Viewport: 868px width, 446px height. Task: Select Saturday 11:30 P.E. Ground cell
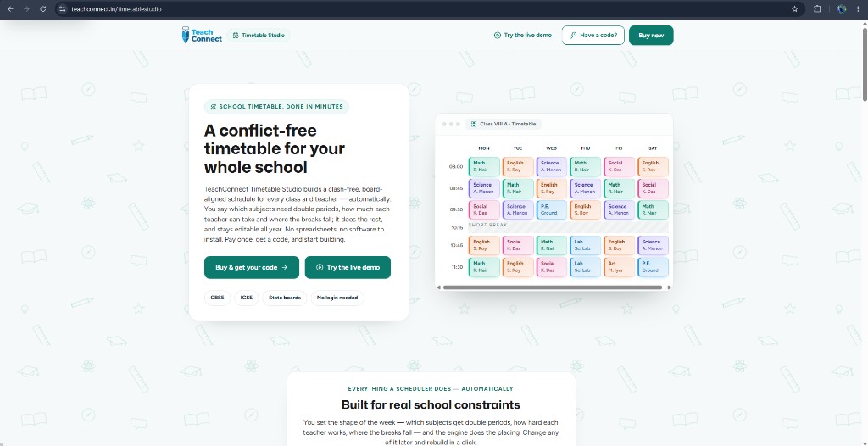tap(654, 267)
